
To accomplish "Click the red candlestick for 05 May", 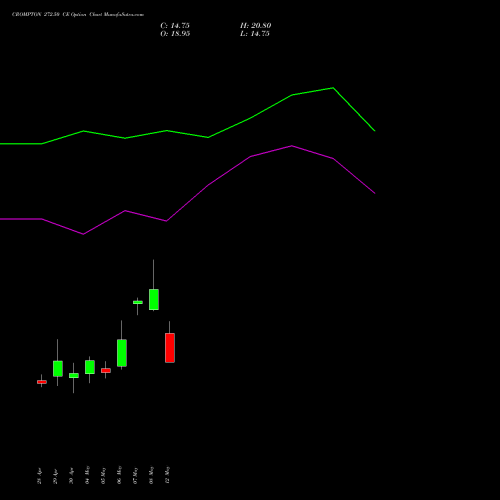I will coord(106,370).
